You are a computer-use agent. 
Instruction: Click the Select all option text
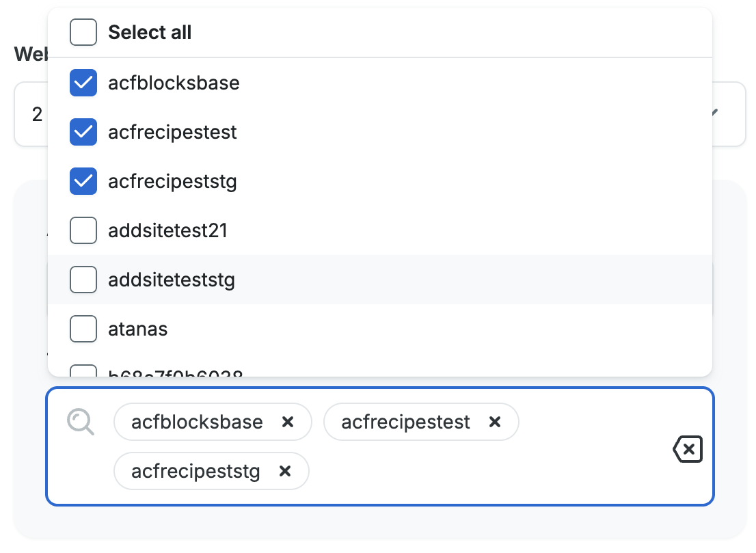point(150,32)
